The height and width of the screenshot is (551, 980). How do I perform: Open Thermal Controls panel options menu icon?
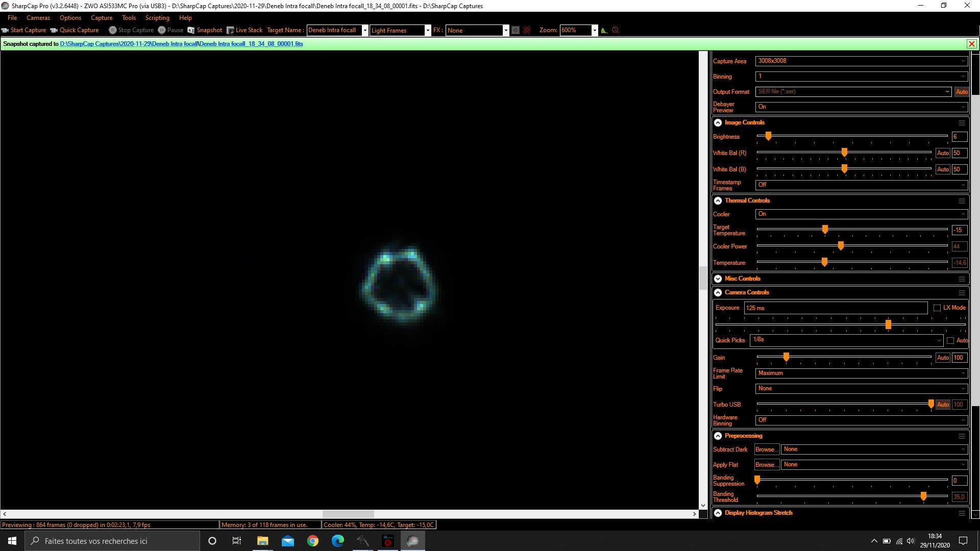pos(962,201)
